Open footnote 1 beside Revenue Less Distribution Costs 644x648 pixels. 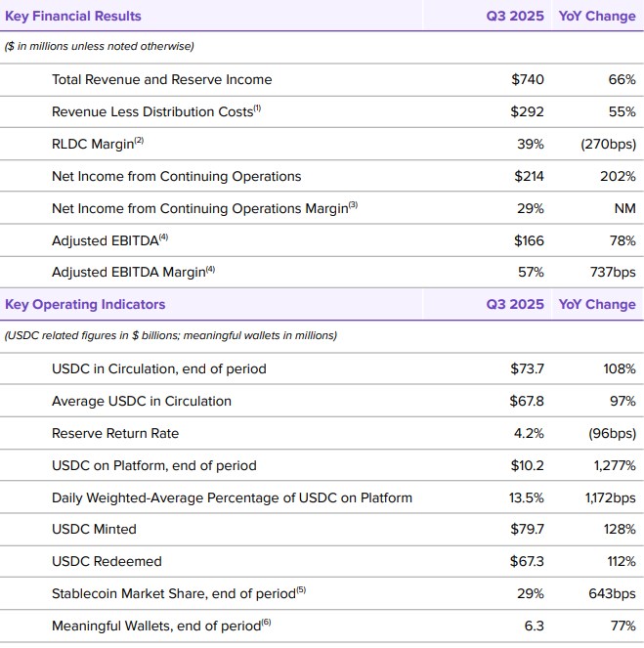pyautogui.click(x=258, y=108)
